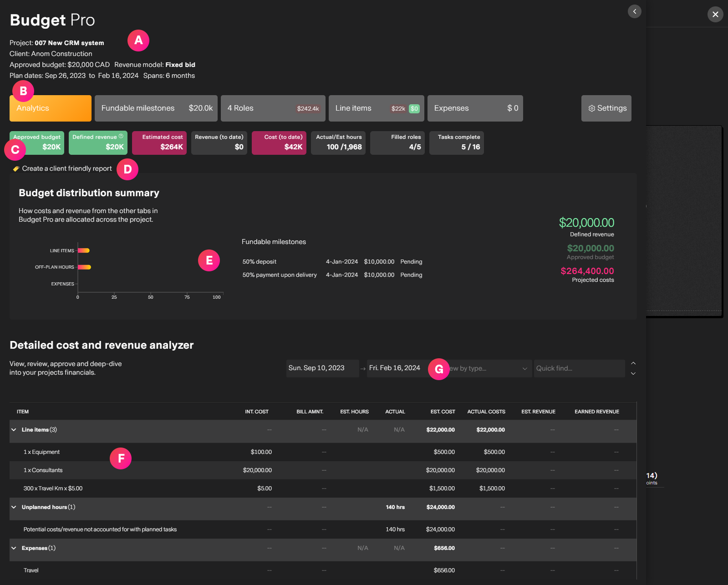Screen dimensions: 728x585
Task: Click the $242.4k badge on Roles tab
Action: (308, 109)
